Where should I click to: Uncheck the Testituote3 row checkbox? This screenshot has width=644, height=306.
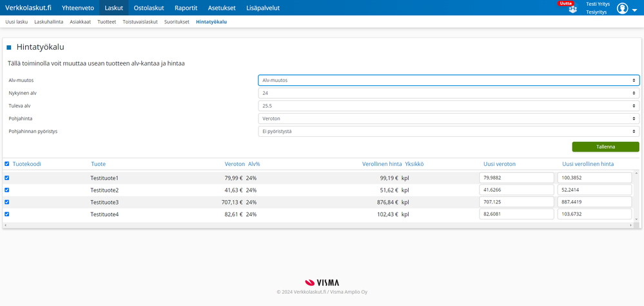pyautogui.click(x=7, y=202)
